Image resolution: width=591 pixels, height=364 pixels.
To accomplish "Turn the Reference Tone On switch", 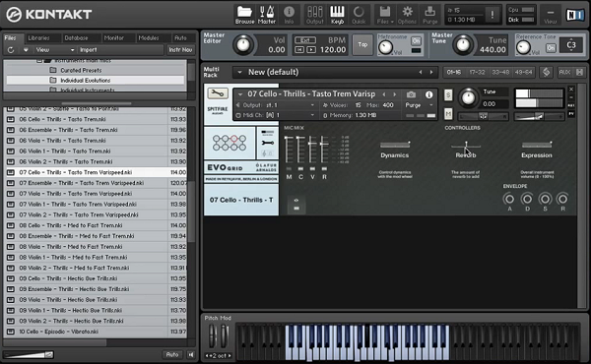I will pos(551,48).
